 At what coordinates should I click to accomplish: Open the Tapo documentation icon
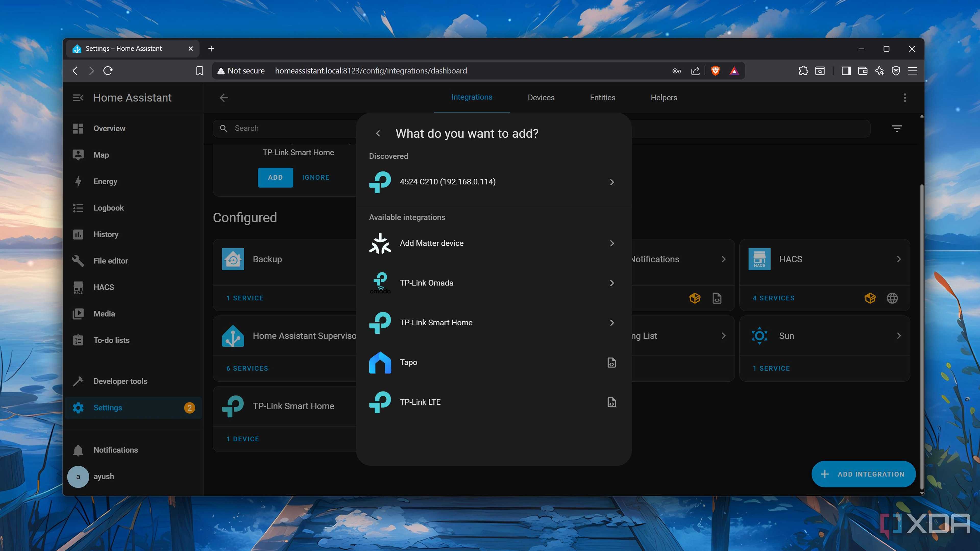[611, 362]
